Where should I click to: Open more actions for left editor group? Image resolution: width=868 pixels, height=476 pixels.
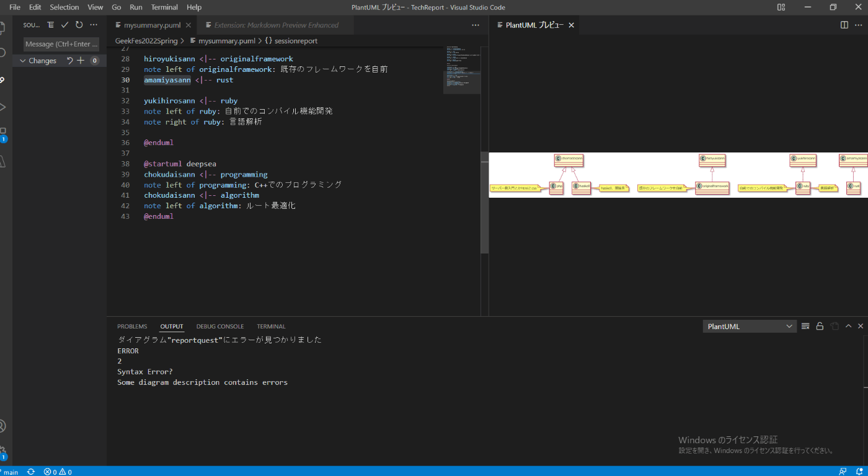click(476, 25)
